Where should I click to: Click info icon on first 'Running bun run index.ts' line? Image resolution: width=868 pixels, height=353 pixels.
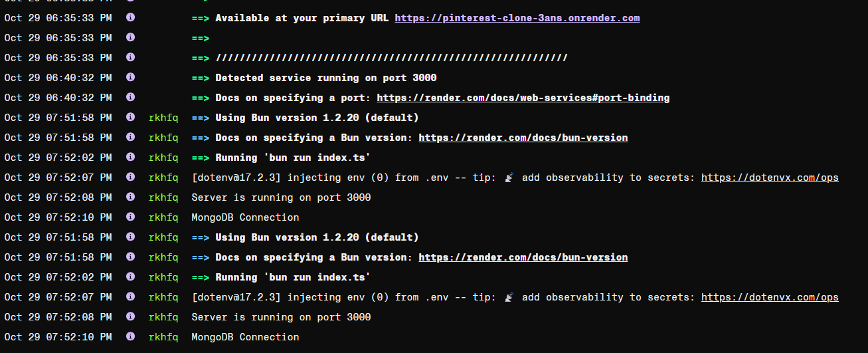click(130, 158)
